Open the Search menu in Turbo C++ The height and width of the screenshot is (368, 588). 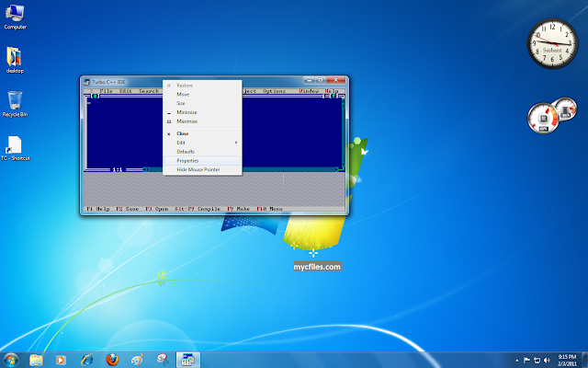pos(149,91)
